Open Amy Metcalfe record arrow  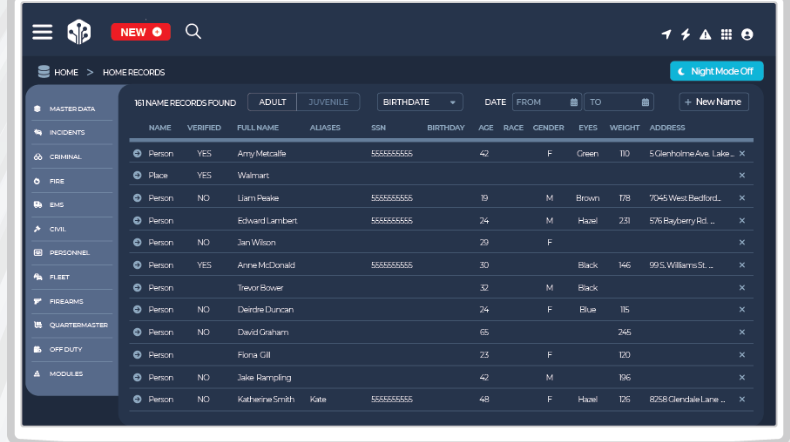pyautogui.click(x=137, y=153)
